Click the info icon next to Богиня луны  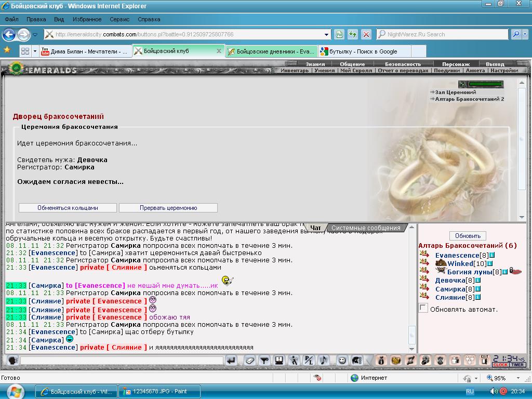(x=504, y=272)
